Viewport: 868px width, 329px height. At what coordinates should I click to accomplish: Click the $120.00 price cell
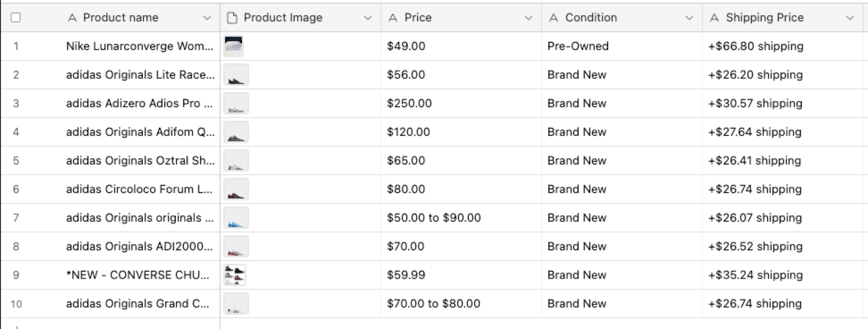(461, 132)
